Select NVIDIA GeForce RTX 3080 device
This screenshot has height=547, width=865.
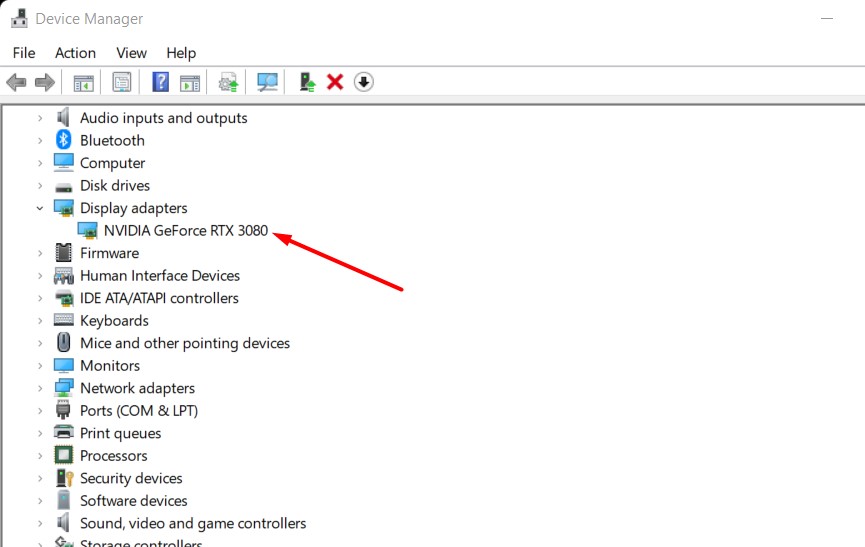point(185,231)
